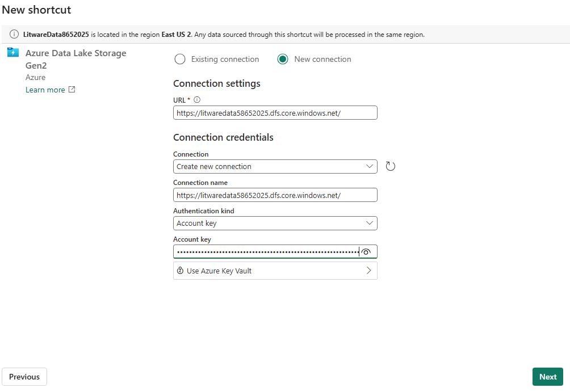Click the info icon in region banner

coord(14,35)
